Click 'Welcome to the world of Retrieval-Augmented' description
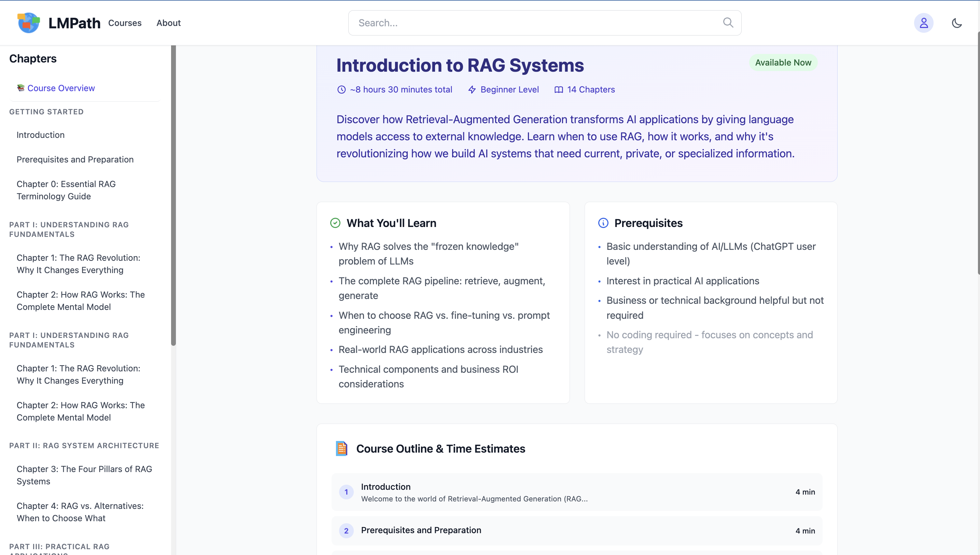 [474, 499]
